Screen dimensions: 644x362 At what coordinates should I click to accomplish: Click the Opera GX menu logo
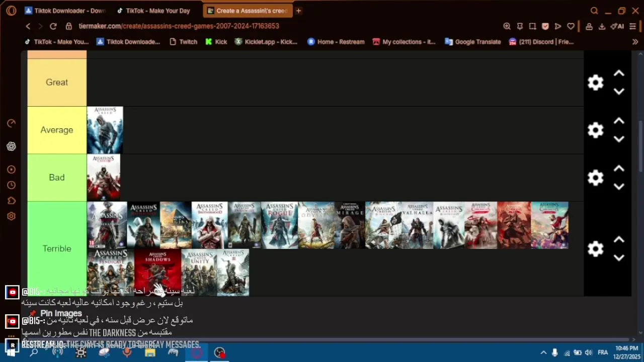[x=11, y=11]
